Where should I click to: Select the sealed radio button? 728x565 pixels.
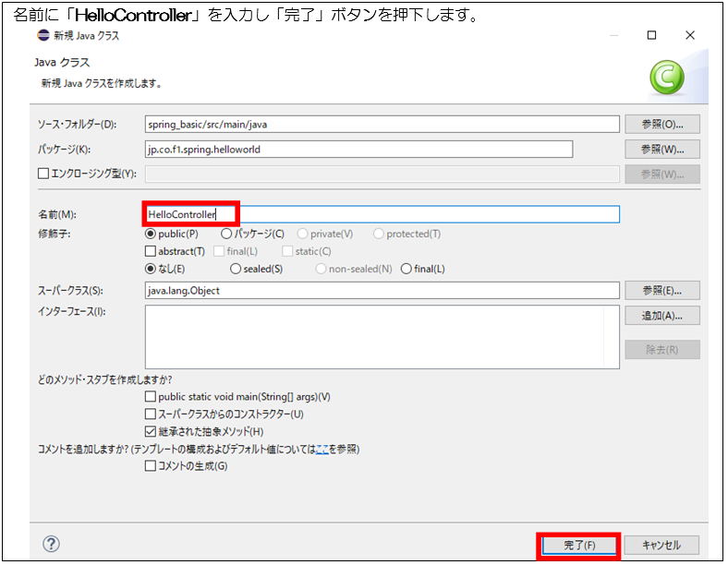pyautogui.click(x=236, y=269)
